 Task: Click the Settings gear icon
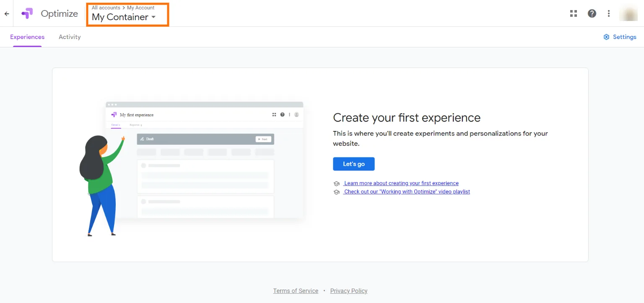click(606, 37)
